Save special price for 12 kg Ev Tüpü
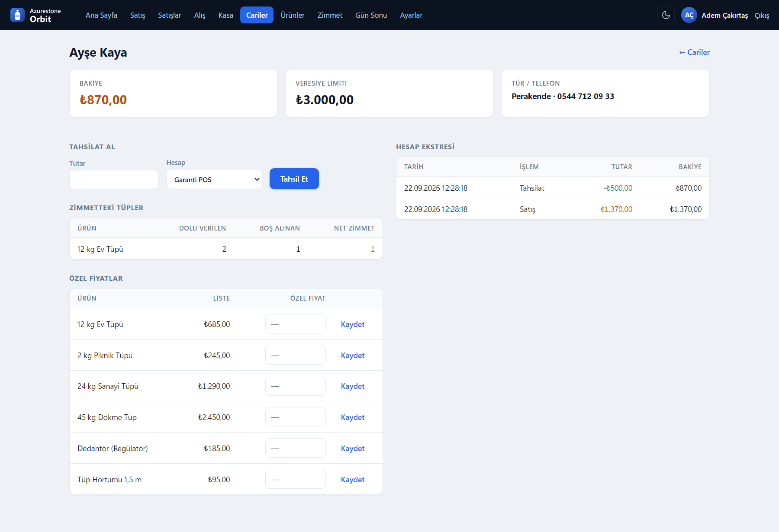The image size is (779, 532). click(x=353, y=324)
